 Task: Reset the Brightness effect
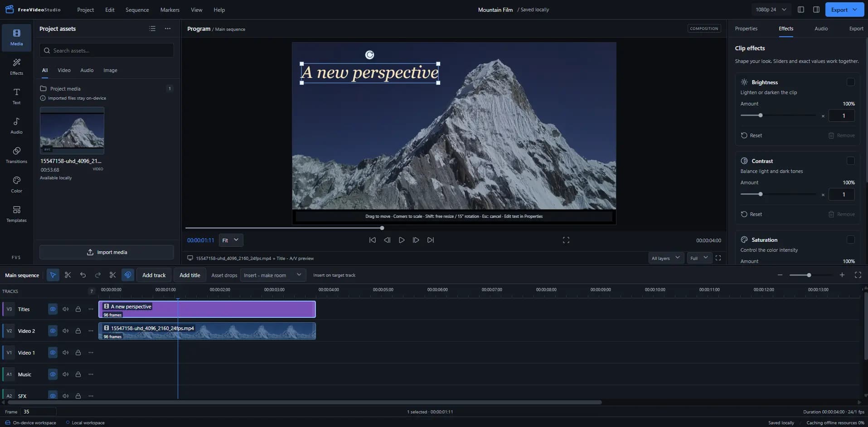click(x=752, y=135)
